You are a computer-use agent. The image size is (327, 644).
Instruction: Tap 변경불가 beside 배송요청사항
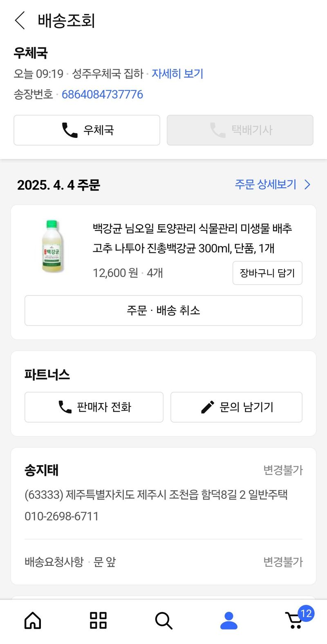283,562
